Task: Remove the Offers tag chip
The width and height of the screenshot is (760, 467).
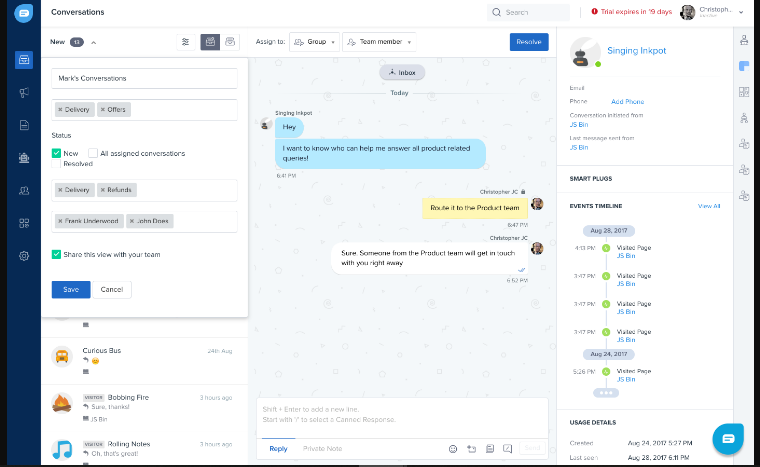Action: coord(103,110)
